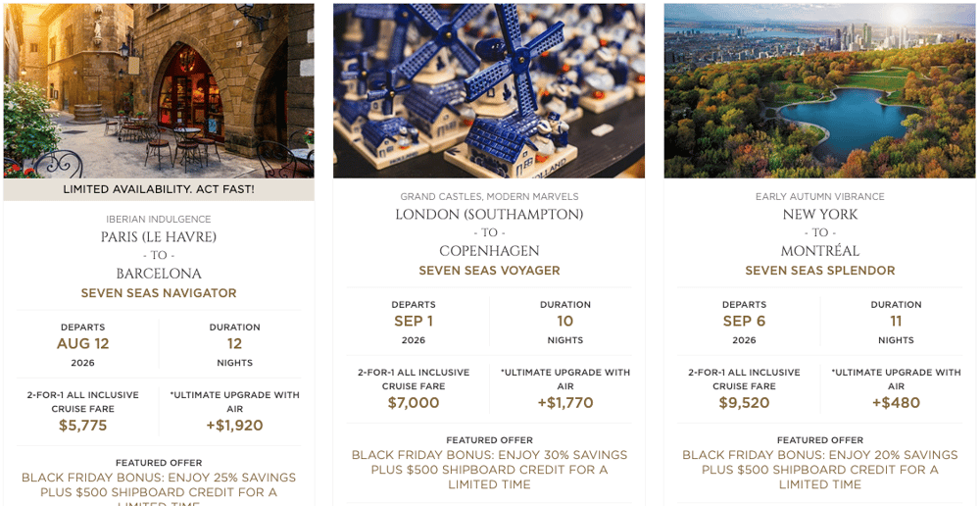Click the Seven Seas Navigator ship link
Viewport: 980px width, 506px height.
pyautogui.click(x=159, y=293)
